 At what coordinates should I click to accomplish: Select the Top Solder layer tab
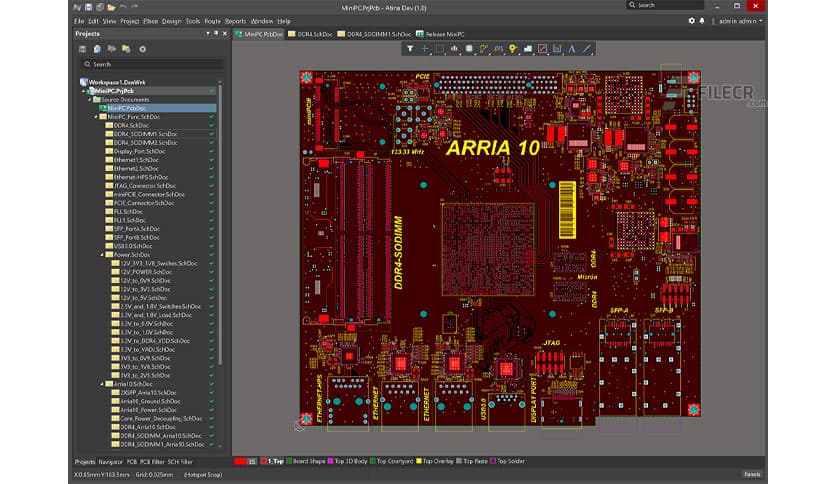click(508, 462)
